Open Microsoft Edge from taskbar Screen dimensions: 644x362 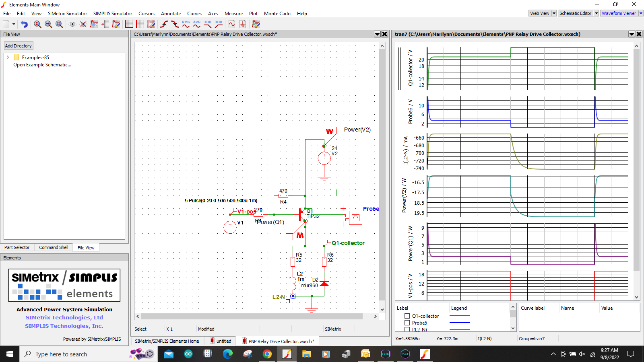[x=228, y=354]
